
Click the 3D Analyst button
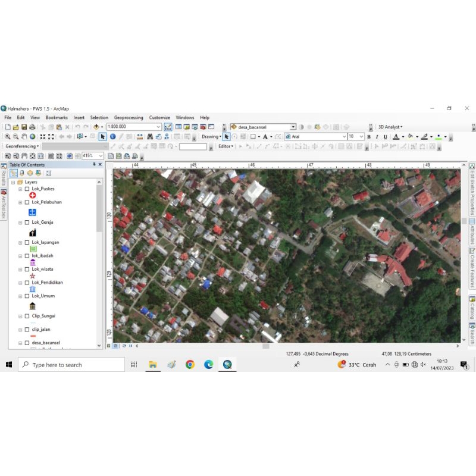[x=390, y=127]
